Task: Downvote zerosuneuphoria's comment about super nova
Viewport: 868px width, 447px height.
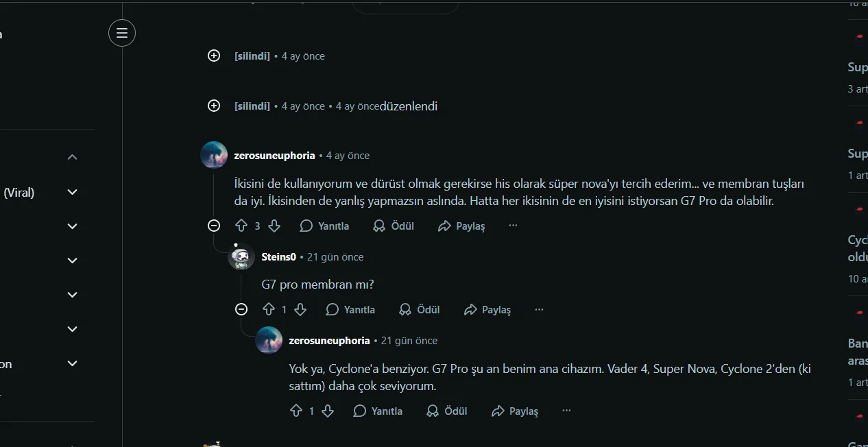Action: tap(274, 226)
